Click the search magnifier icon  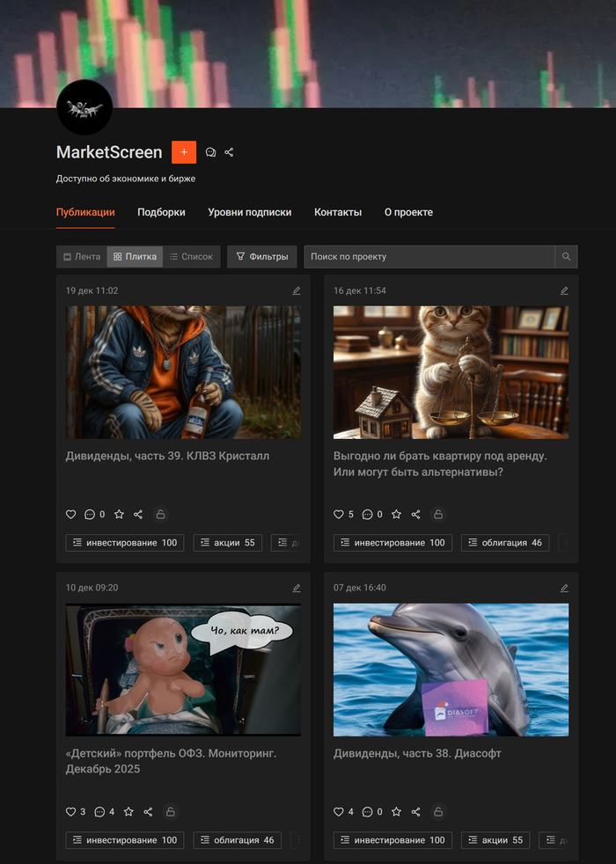567,257
